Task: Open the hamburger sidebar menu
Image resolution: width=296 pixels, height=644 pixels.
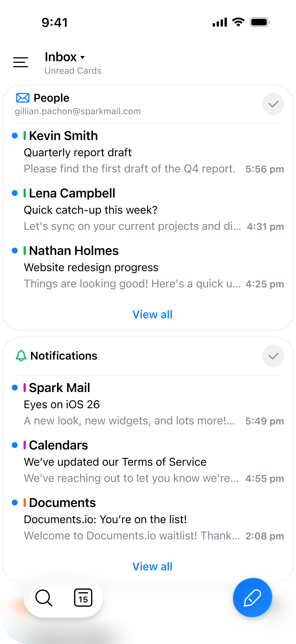Action: pos(20,62)
